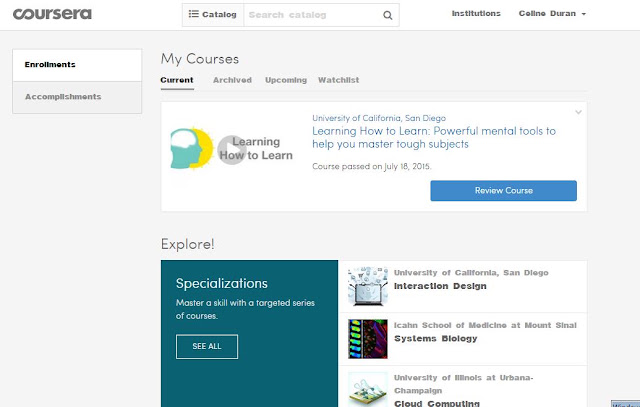The width and height of the screenshot is (640, 407).
Task: Open the Cloud Computing specialization
Action: tap(437, 403)
